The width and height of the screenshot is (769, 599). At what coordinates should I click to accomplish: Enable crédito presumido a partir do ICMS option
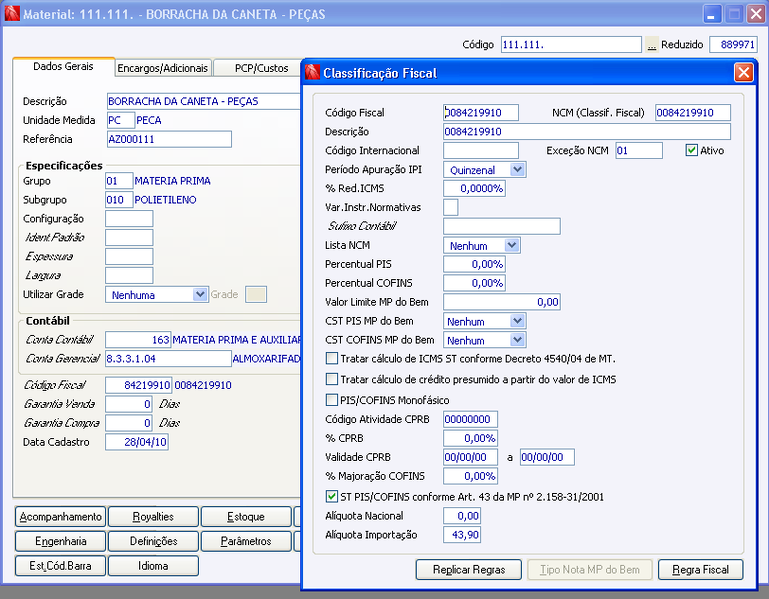click(332, 379)
